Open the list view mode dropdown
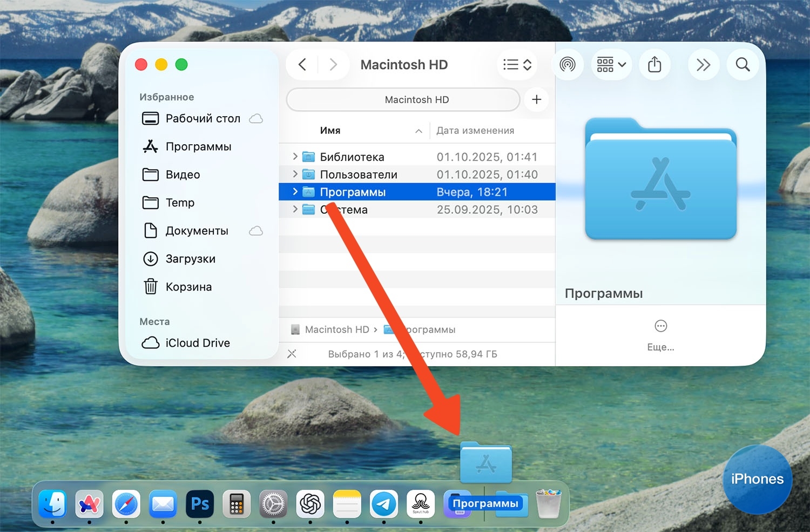Image resolution: width=810 pixels, height=532 pixels. click(x=517, y=65)
